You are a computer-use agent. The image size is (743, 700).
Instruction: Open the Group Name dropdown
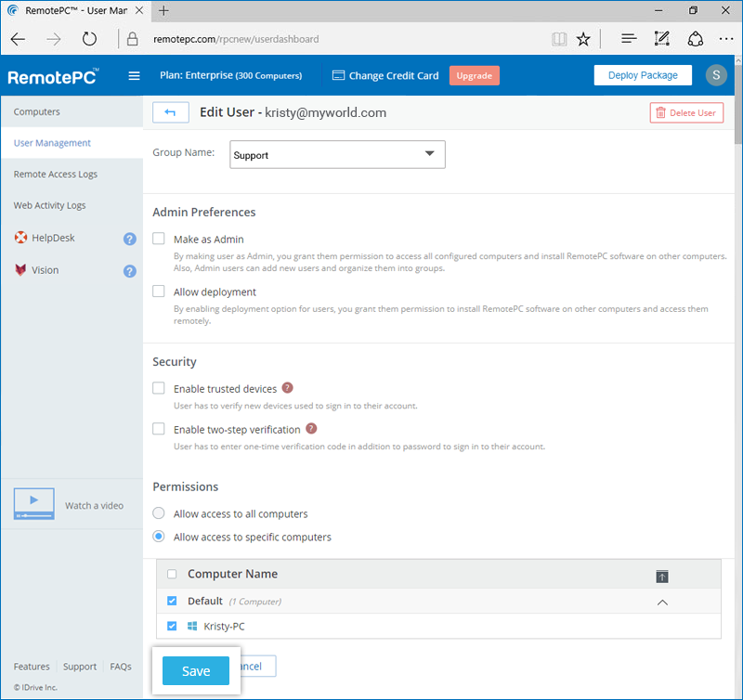click(337, 154)
